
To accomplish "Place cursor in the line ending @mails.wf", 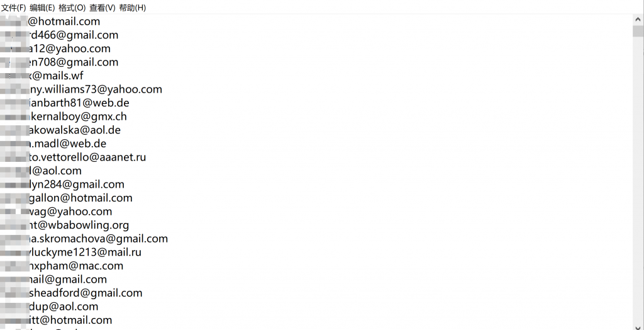I will [42, 76].
